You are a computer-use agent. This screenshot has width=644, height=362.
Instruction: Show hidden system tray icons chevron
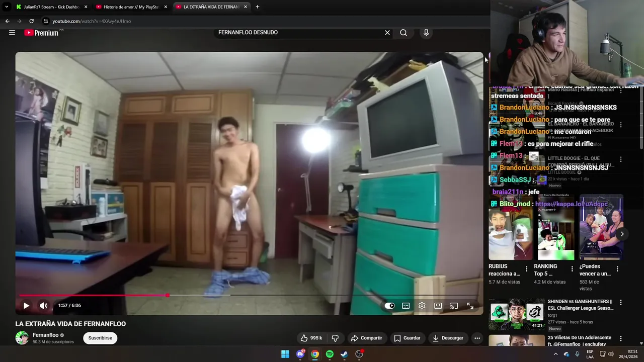tap(555, 354)
